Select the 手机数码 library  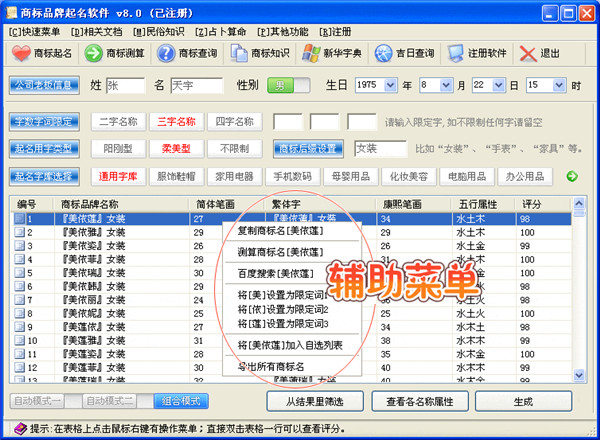click(293, 176)
